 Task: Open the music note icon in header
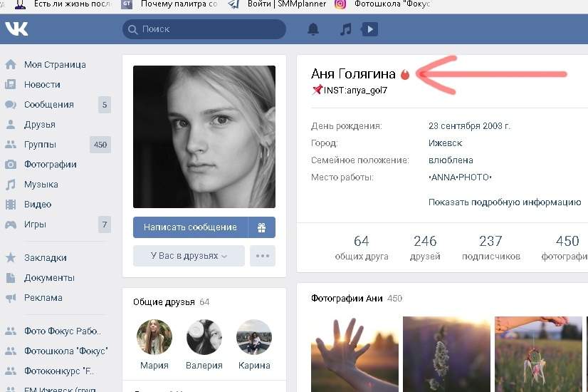345,29
